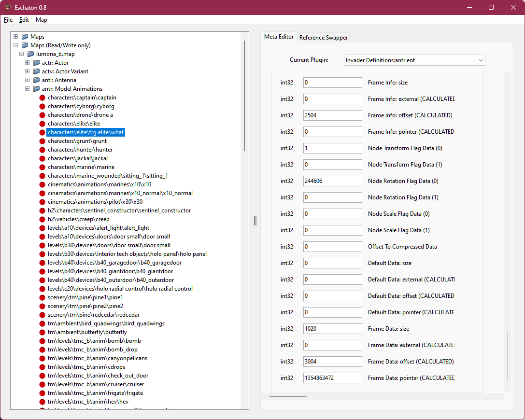This screenshot has width=525, height=420.
Task: Click the red tag icon beside characters\captain\captain
Action: [43, 98]
